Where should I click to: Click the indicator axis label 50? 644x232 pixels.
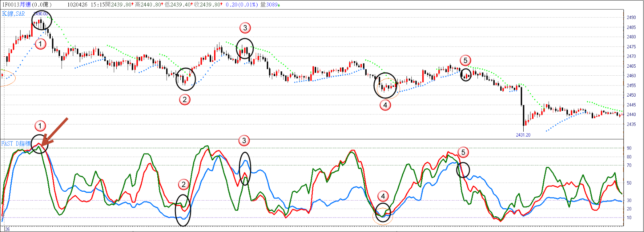pyautogui.click(x=629, y=183)
